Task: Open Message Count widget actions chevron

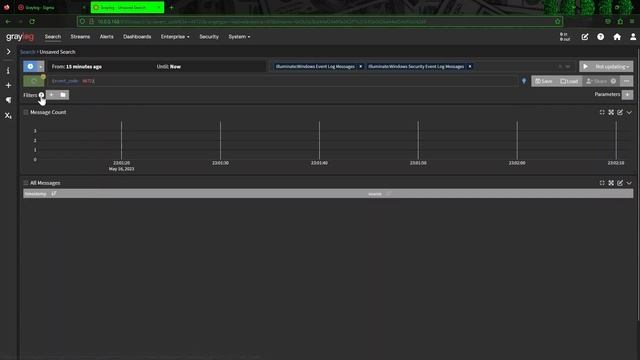Action: (629, 112)
